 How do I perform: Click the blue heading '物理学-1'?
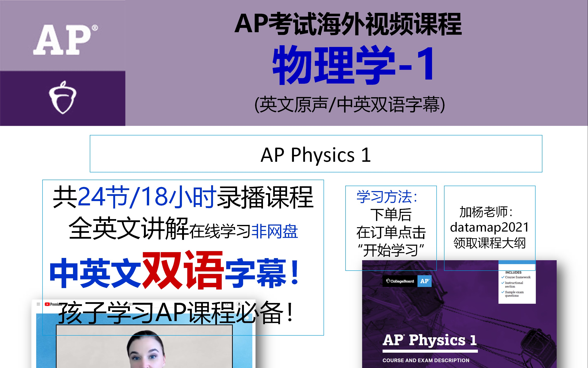353,65
